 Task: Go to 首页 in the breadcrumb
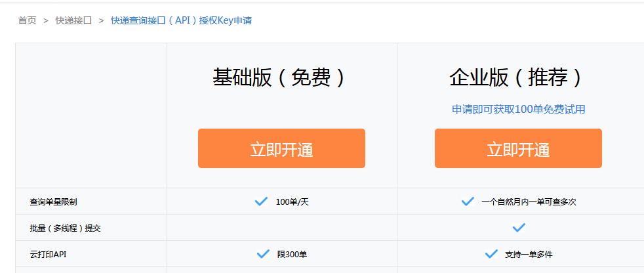tap(27, 20)
